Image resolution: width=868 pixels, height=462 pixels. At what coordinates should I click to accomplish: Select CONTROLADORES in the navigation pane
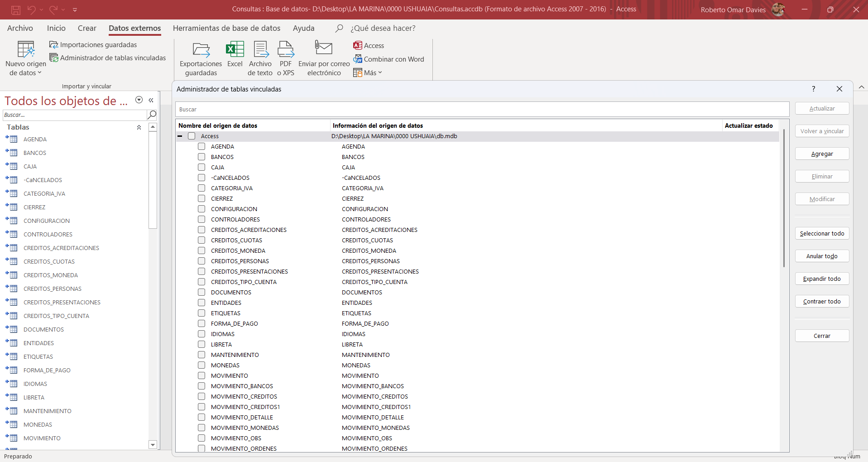click(48, 234)
